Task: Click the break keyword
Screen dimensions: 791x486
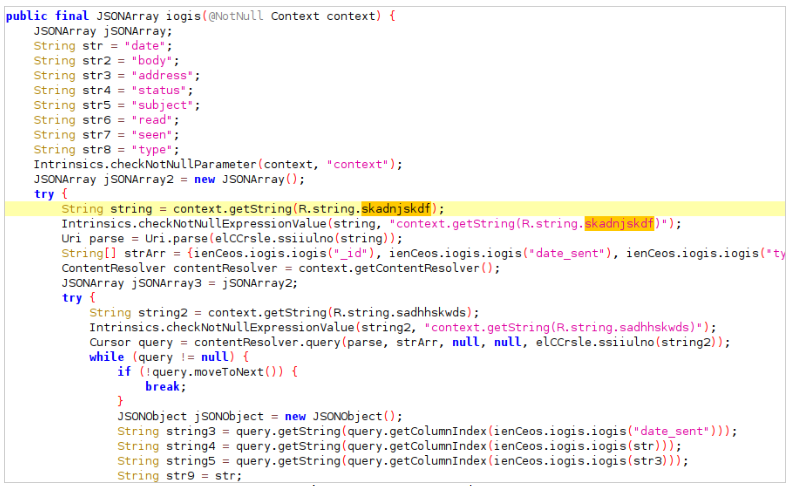Action: pyautogui.click(x=162, y=387)
